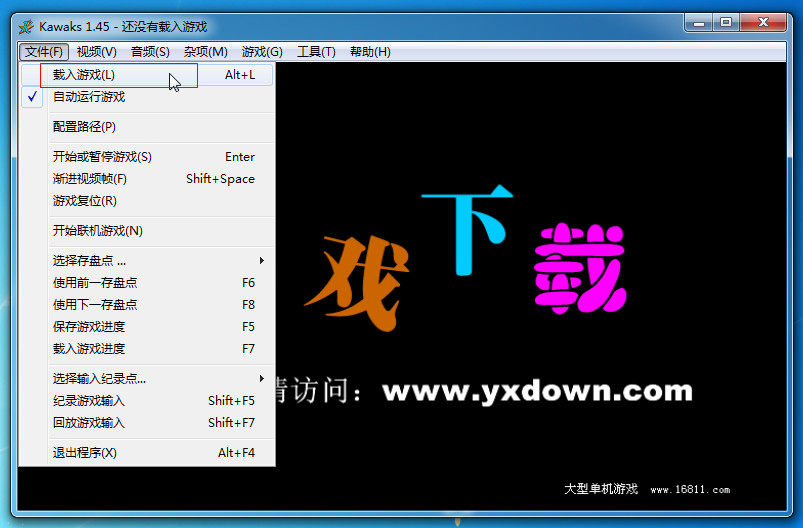Select 载入游戏进度 menu entry

click(147, 349)
